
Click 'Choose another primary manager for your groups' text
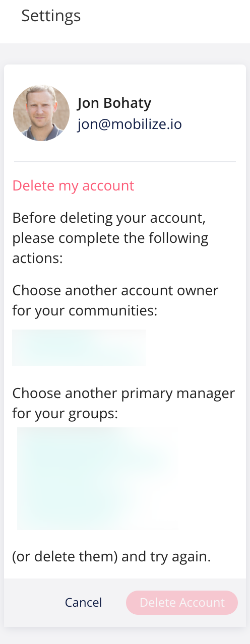click(123, 403)
